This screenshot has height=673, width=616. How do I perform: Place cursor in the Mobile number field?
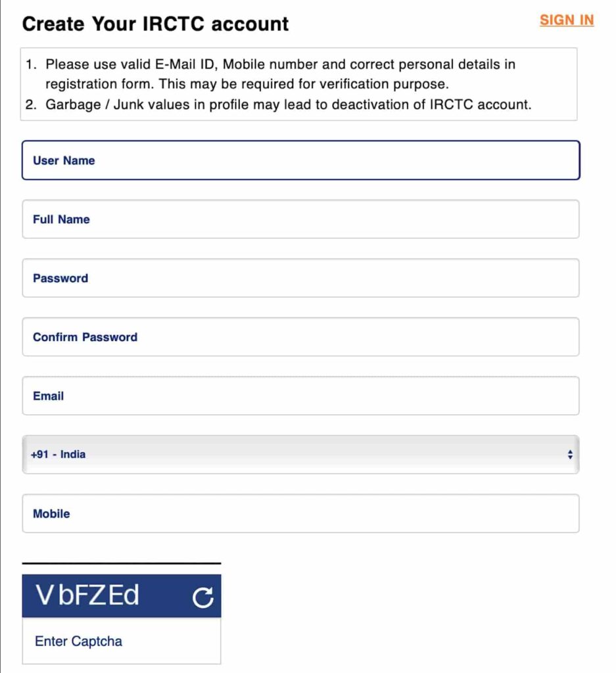300,513
